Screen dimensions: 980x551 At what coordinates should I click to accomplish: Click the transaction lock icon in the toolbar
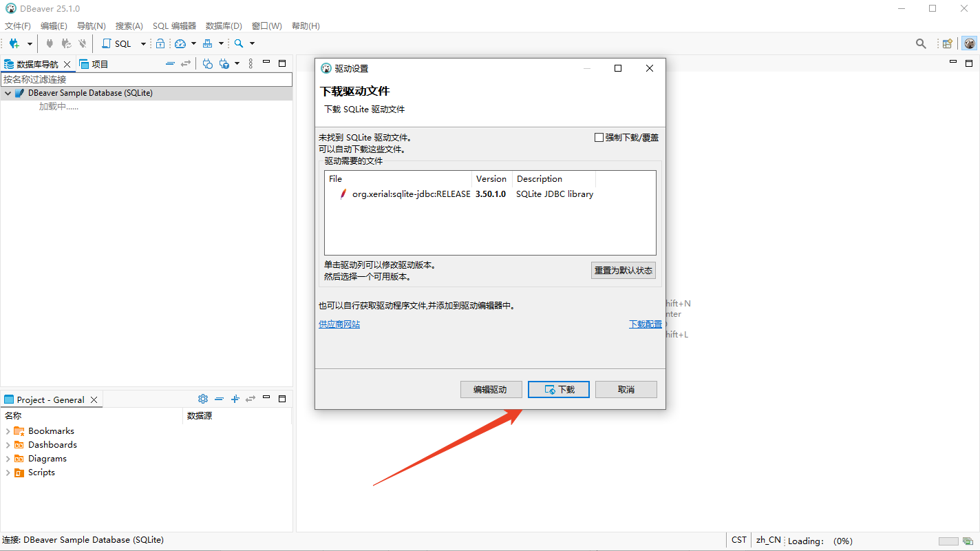[160, 43]
